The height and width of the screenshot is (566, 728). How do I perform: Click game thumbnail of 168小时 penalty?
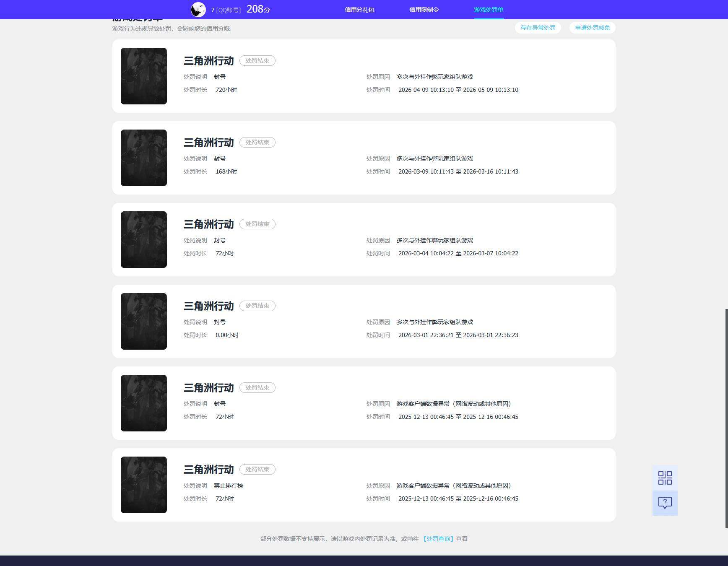pos(144,158)
